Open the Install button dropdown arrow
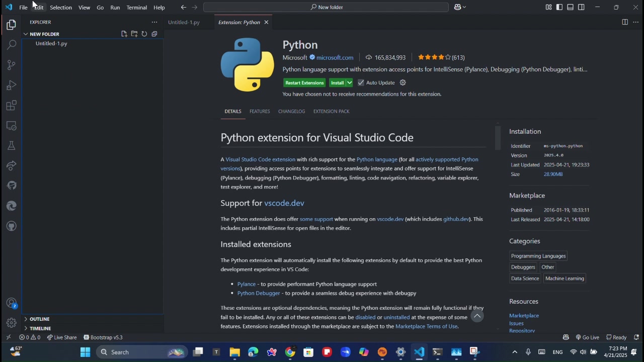 pos(349,82)
